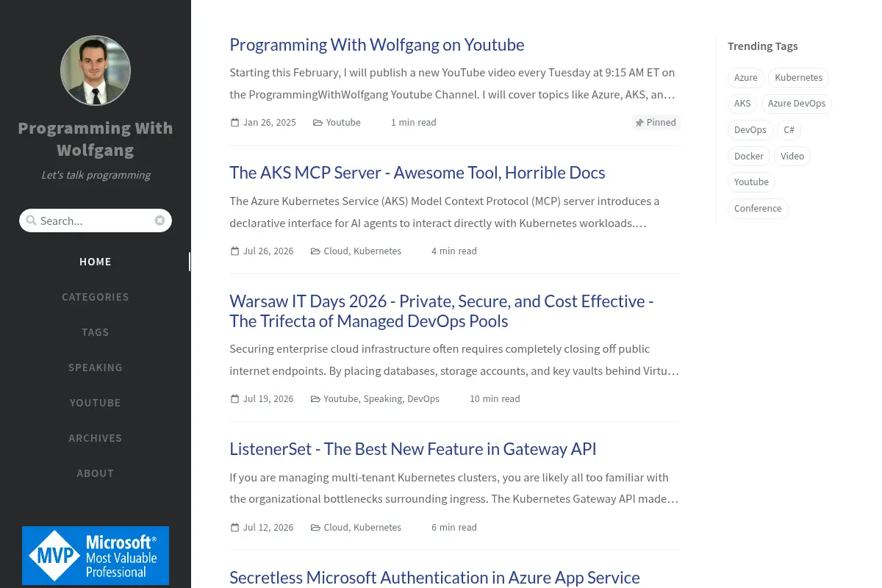Image resolution: width=882 pixels, height=588 pixels.
Task: Click Youtube, Speaking, DevOps categories text
Action: pyautogui.click(x=381, y=399)
